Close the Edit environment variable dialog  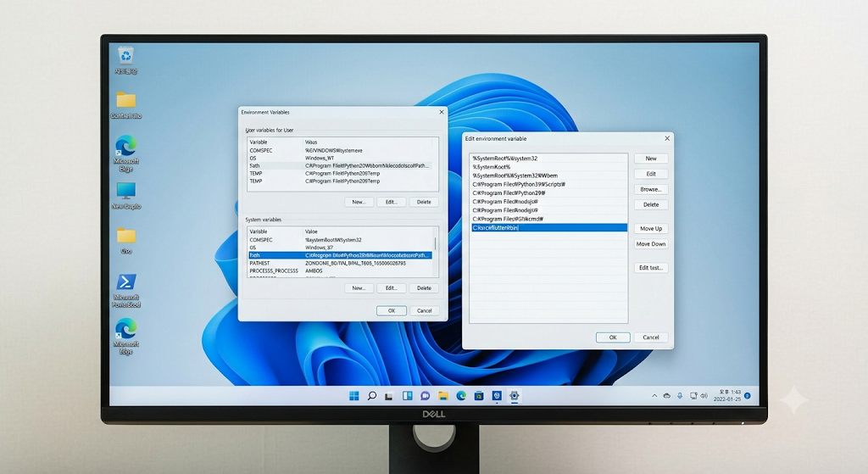click(667, 138)
